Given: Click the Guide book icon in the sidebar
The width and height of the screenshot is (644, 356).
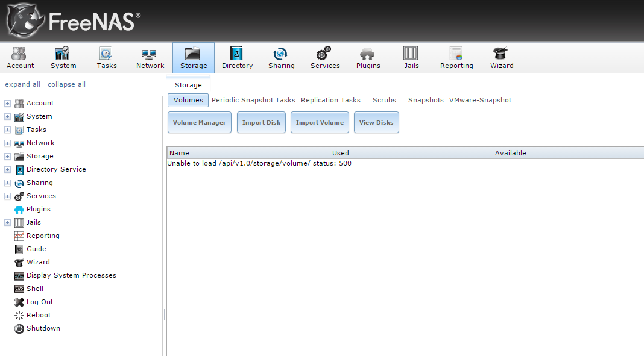Looking at the screenshot, I should (19, 249).
